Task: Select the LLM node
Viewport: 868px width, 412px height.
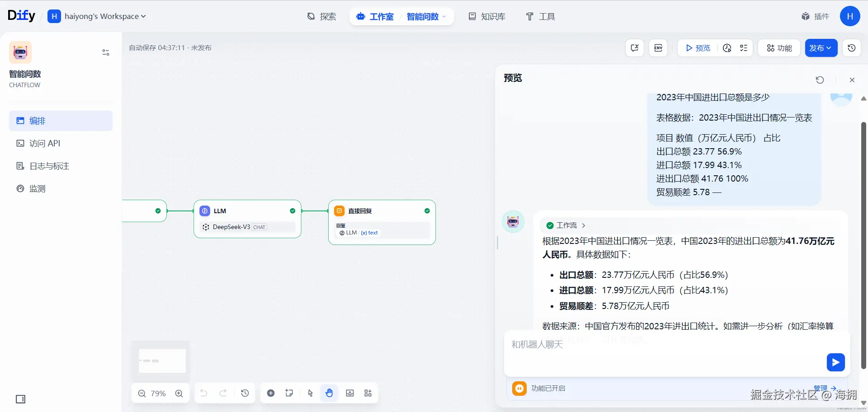Action: (247, 219)
